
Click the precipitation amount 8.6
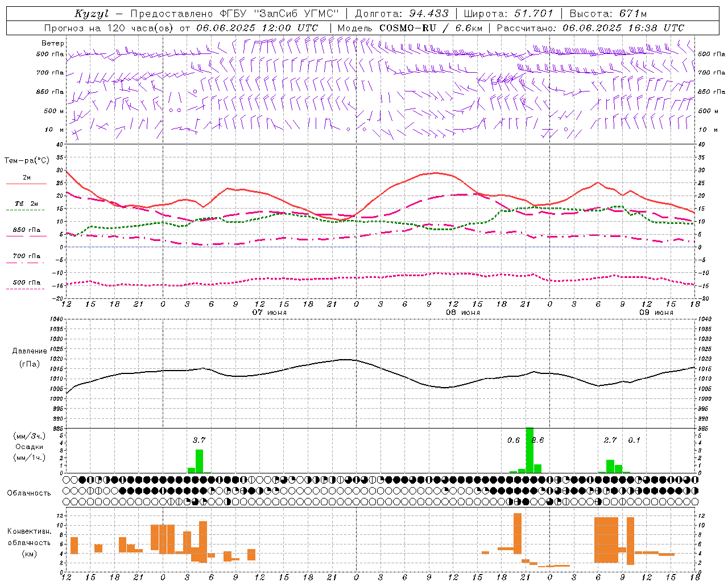538,440
